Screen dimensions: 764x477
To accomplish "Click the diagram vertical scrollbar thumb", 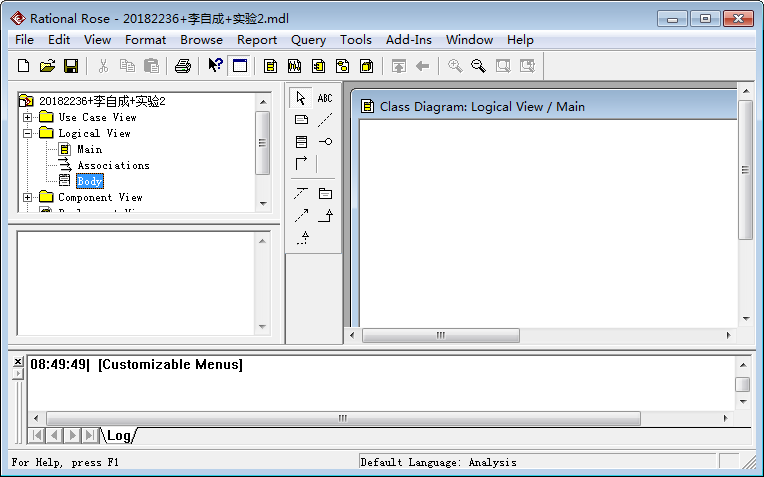I will tap(745, 170).
